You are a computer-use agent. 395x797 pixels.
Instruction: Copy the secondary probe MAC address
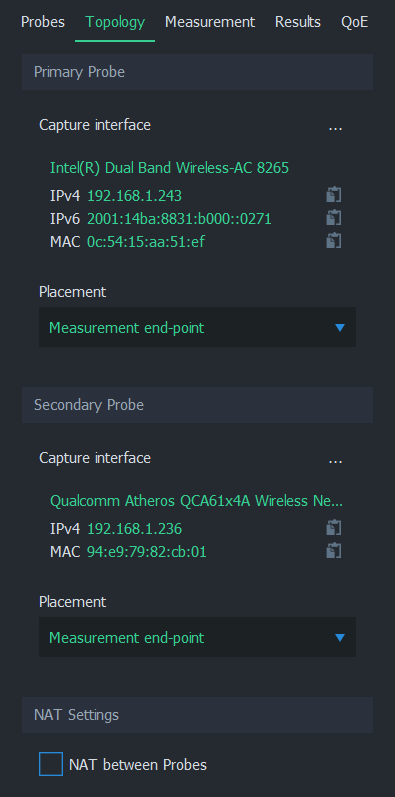(333, 551)
